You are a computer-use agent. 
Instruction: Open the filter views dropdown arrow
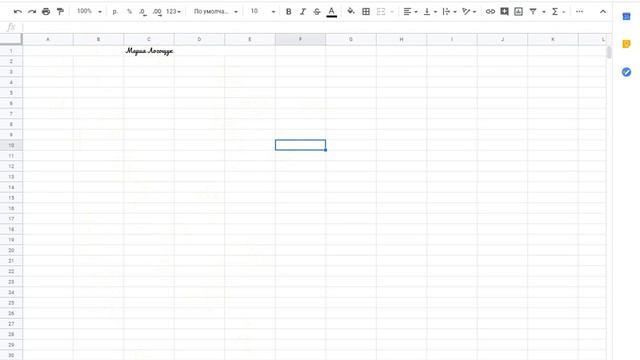pos(544,12)
